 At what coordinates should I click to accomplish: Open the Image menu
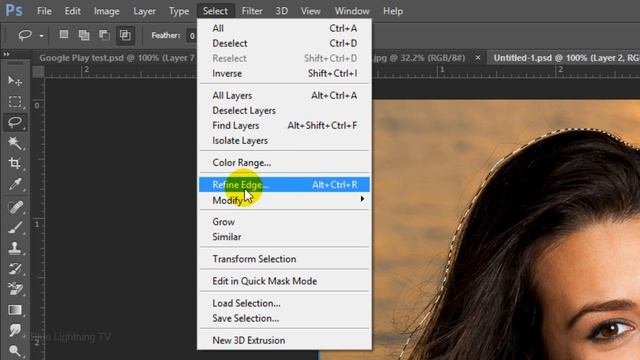107,11
